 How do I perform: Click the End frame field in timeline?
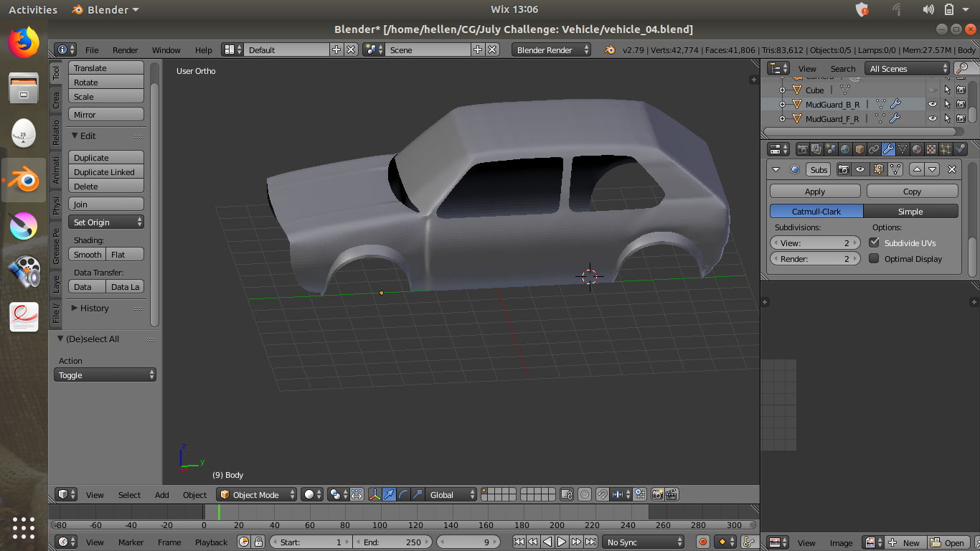[392, 542]
